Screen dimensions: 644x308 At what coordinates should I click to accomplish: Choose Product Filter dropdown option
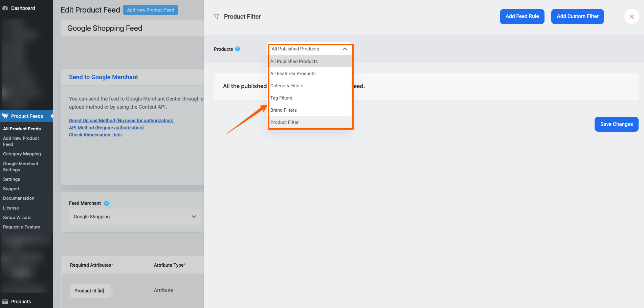(285, 122)
